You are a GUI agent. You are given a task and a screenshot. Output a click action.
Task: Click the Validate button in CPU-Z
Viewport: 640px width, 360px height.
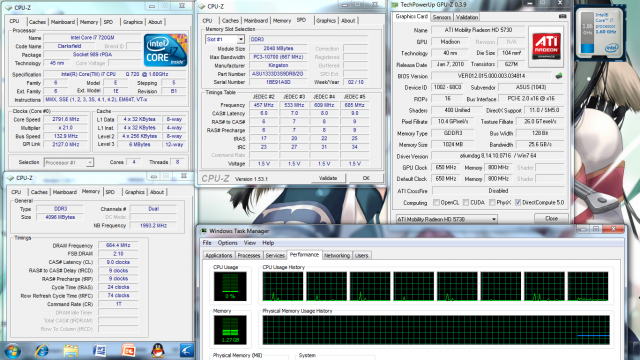click(328, 178)
